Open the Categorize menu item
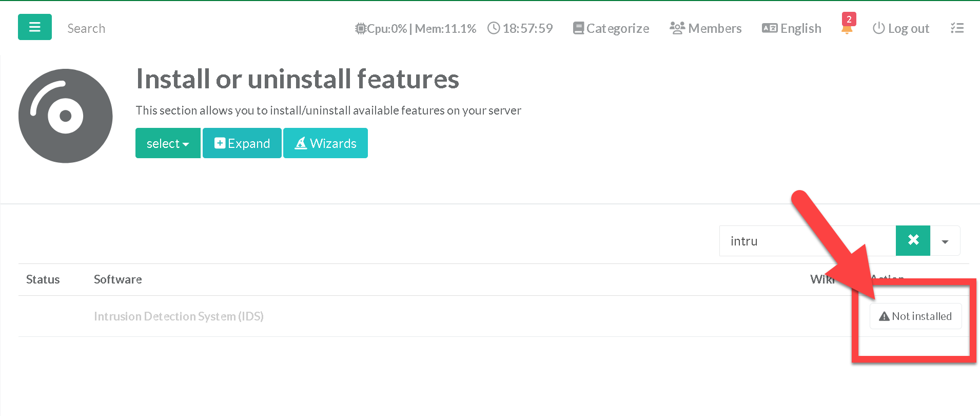 (611, 29)
